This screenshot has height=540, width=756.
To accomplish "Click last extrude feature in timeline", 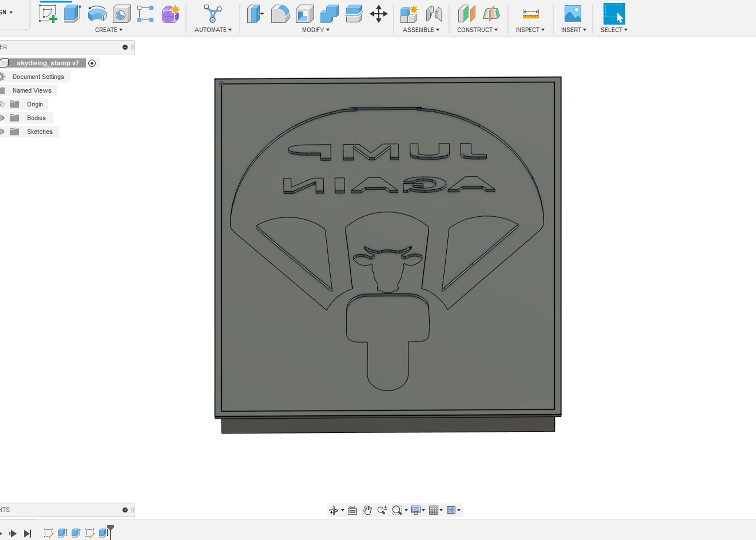I will click(103, 532).
